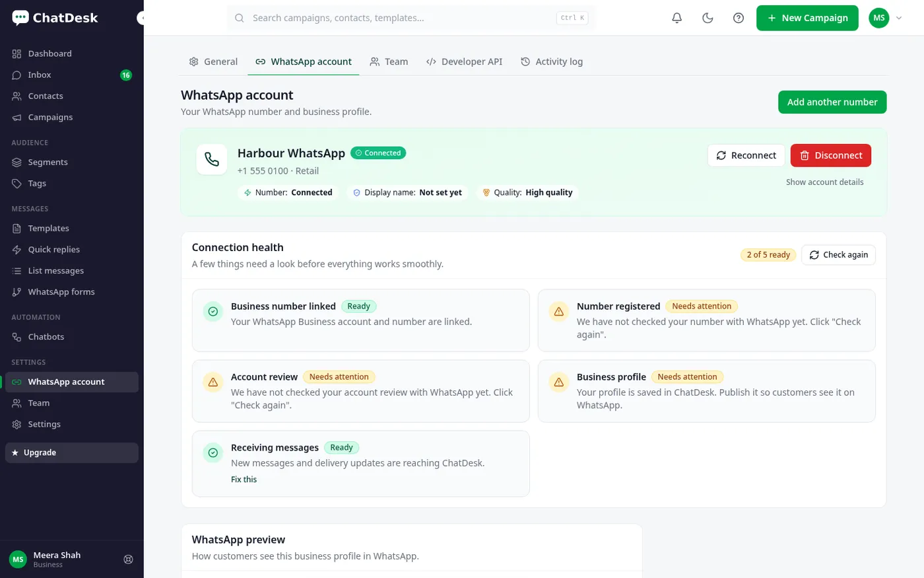The width and height of the screenshot is (924, 578).
Task: Click the '2 of 5 ready' badge
Action: pos(768,255)
